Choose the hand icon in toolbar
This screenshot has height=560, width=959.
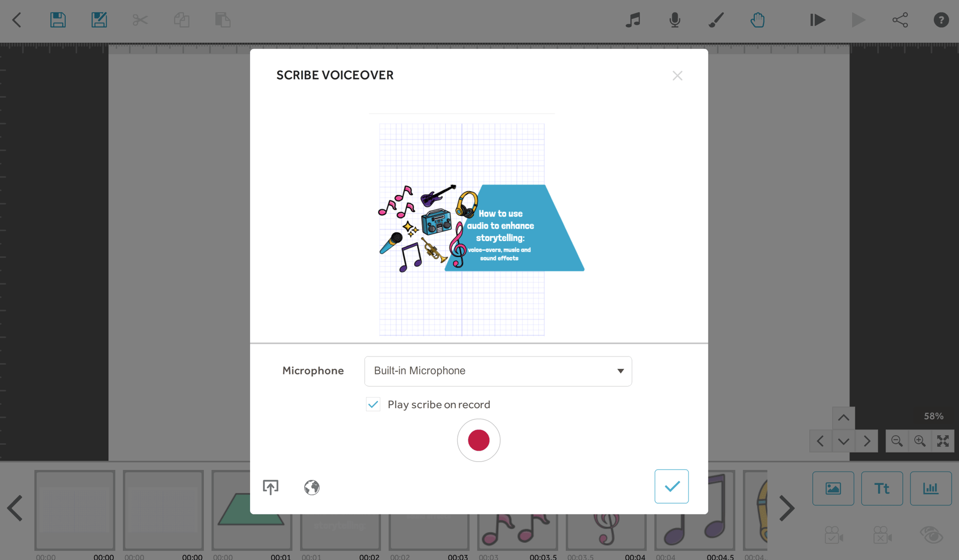757,20
